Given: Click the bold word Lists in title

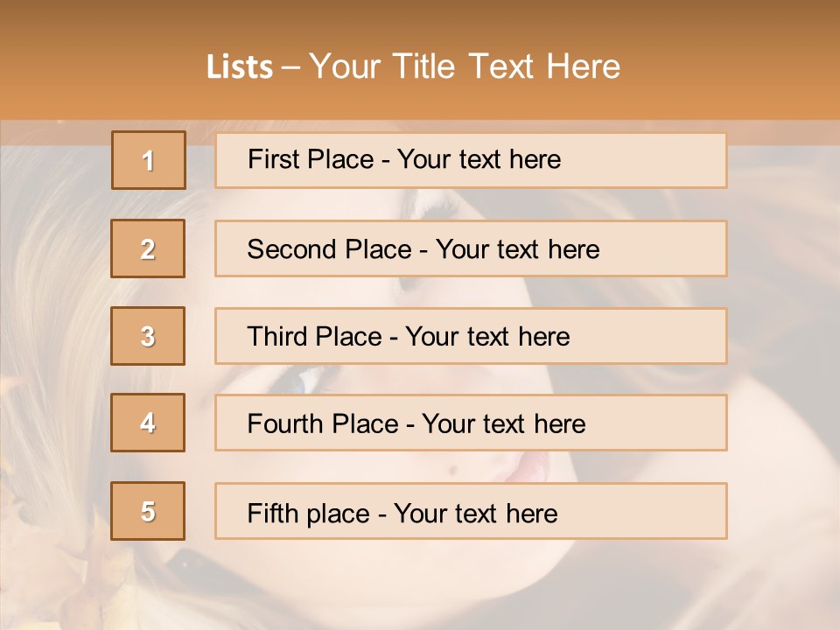Looking at the screenshot, I should (x=240, y=66).
